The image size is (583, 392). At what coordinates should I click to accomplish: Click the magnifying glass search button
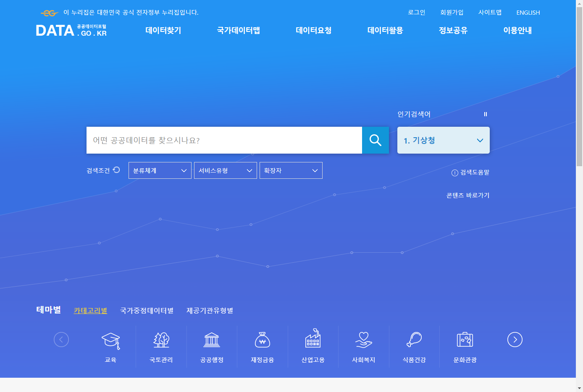[375, 140]
